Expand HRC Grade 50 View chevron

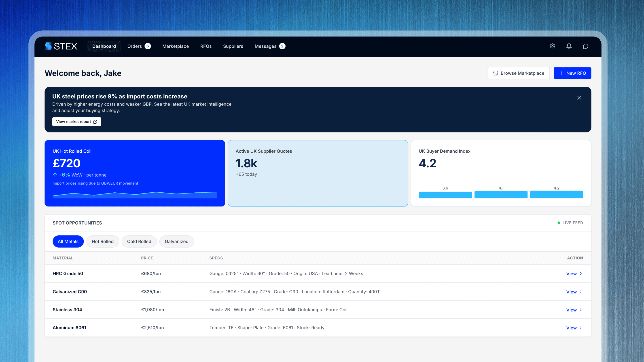click(x=581, y=274)
